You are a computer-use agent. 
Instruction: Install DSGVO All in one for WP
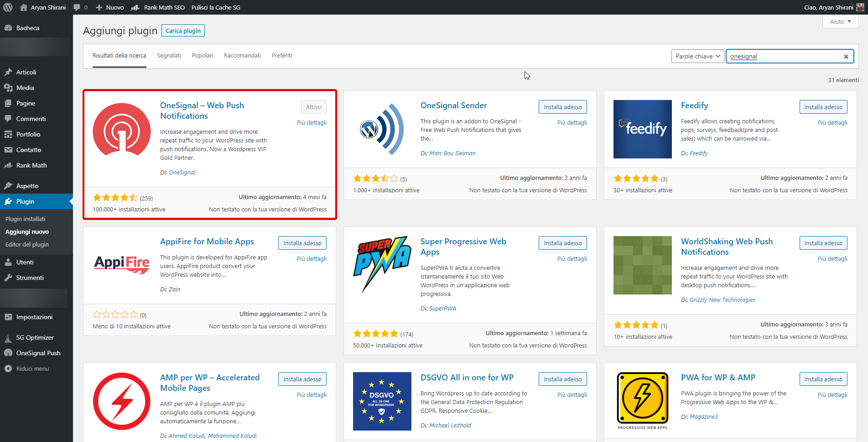[x=563, y=379]
